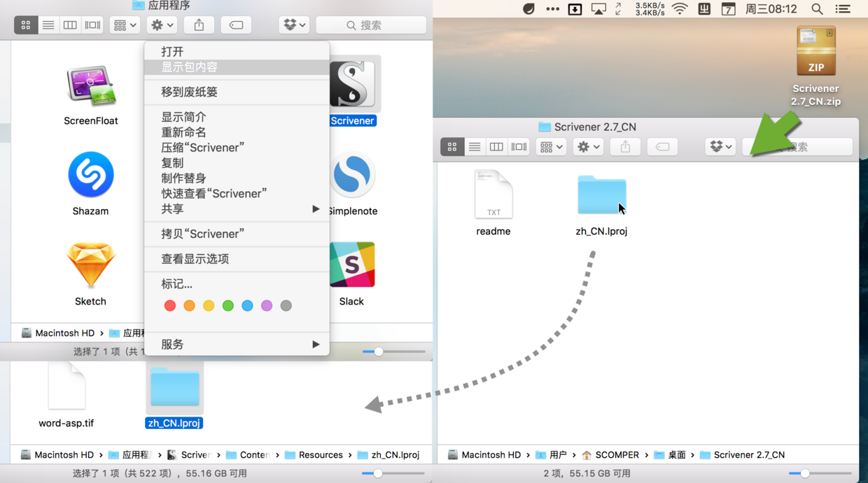
Task: Click the download box menu bar icon
Action: tap(575, 9)
